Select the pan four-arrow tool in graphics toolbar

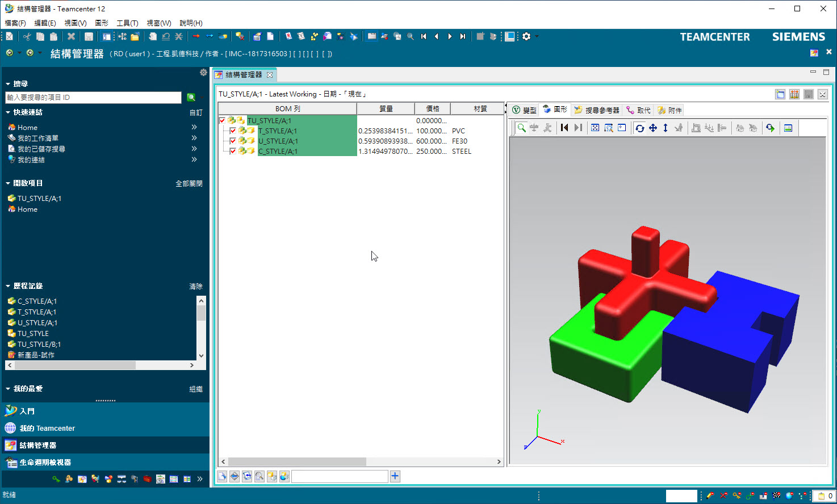click(x=653, y=128)
